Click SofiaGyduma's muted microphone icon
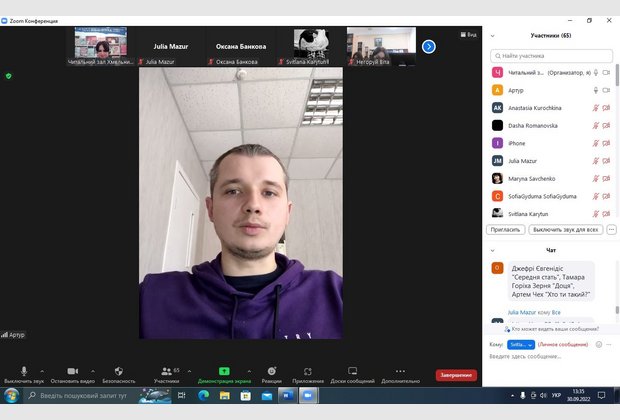This screenshot has width=620, height=420. point(595,196)
